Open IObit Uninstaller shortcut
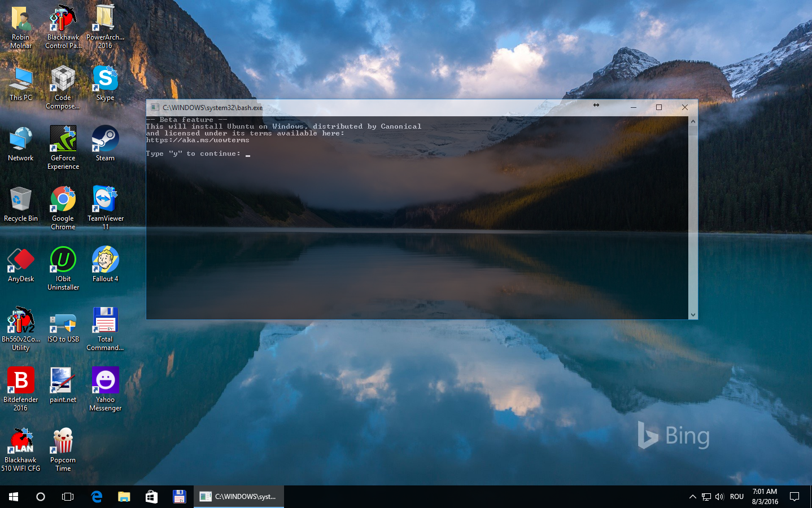Image resolution: width=812 pixels, height=508 pixels. point(63,268)
